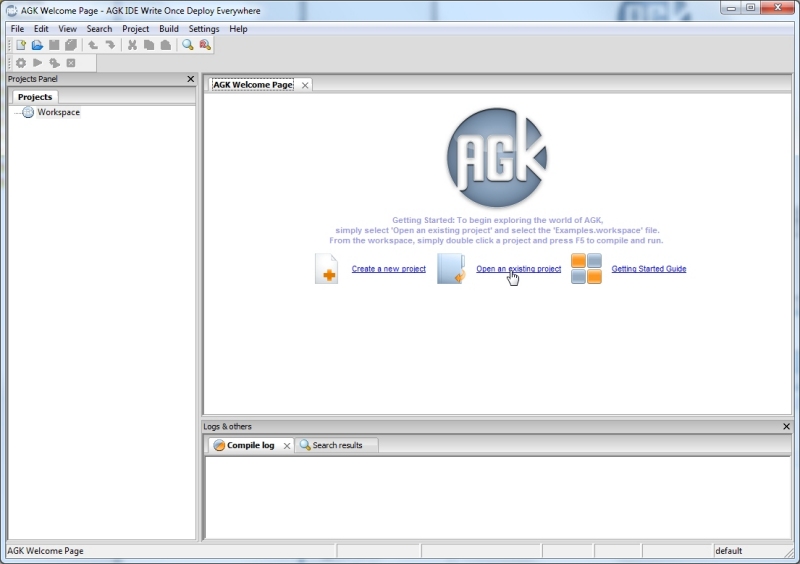
Task: Open the View menu
Action: coord(67,29)
